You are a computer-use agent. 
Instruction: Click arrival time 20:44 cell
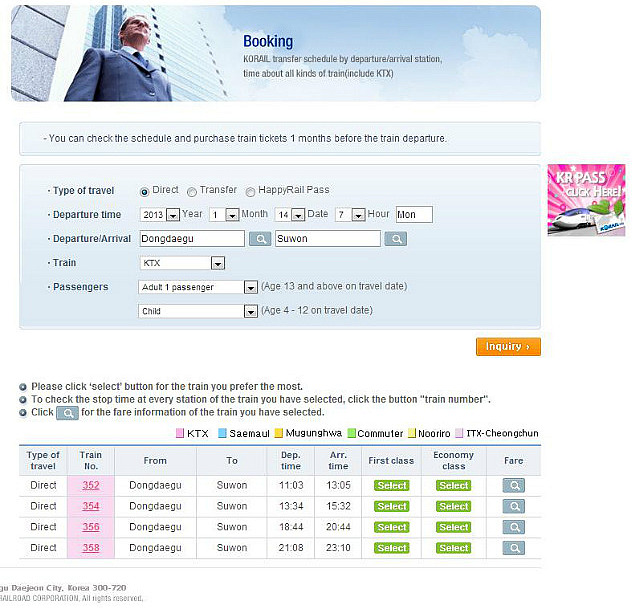coord(338,527)
